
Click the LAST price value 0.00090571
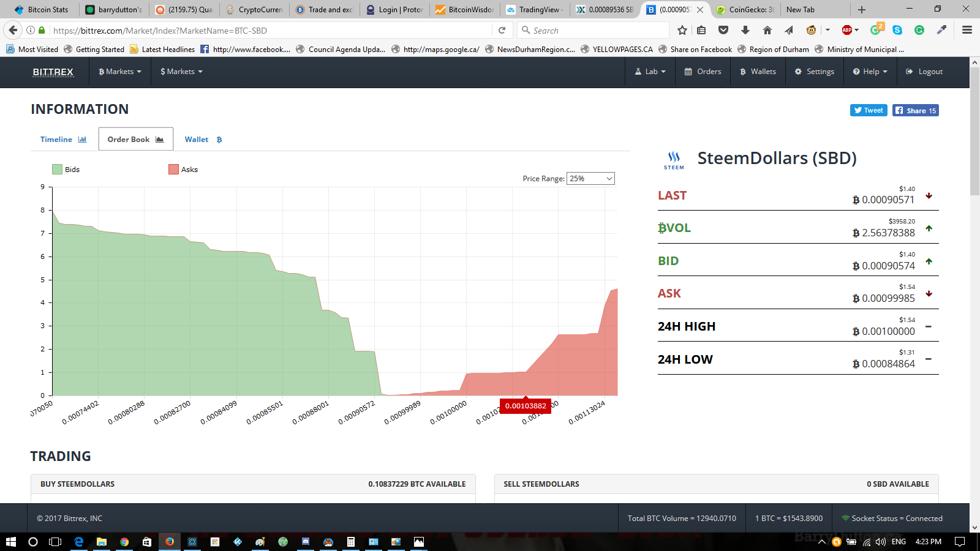888,200
